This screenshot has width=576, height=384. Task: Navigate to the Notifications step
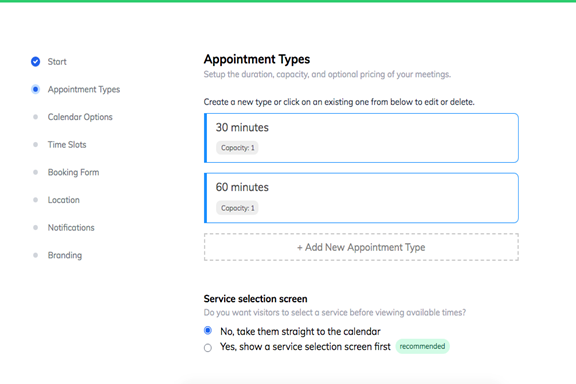click(71, 227)
